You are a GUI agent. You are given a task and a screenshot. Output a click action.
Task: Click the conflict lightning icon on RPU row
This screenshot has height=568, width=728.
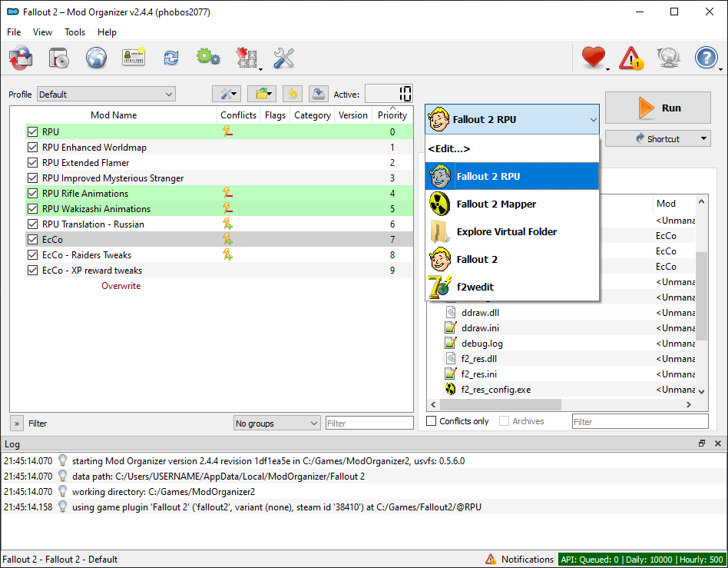click(x=227, y=131)
